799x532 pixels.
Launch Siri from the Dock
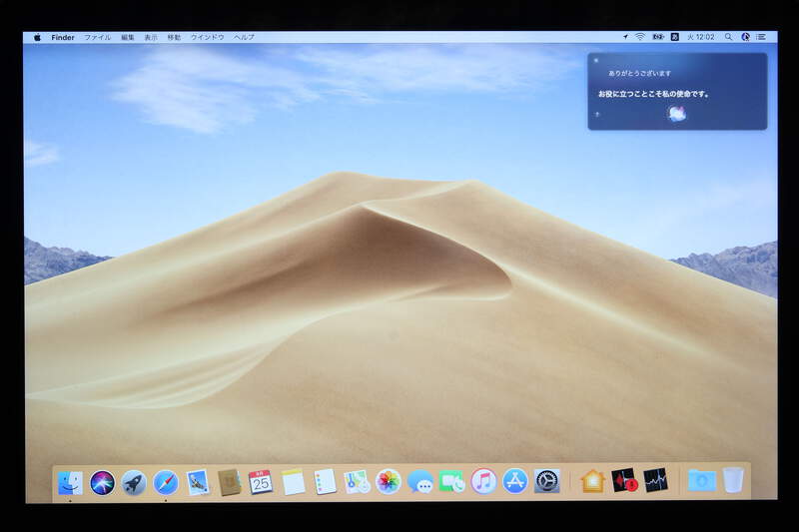coord(103,483)
